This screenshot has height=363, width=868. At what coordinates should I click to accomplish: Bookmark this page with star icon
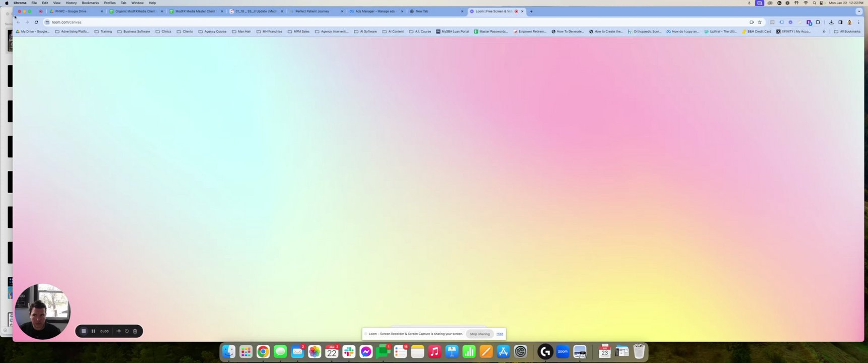point(760,22)
